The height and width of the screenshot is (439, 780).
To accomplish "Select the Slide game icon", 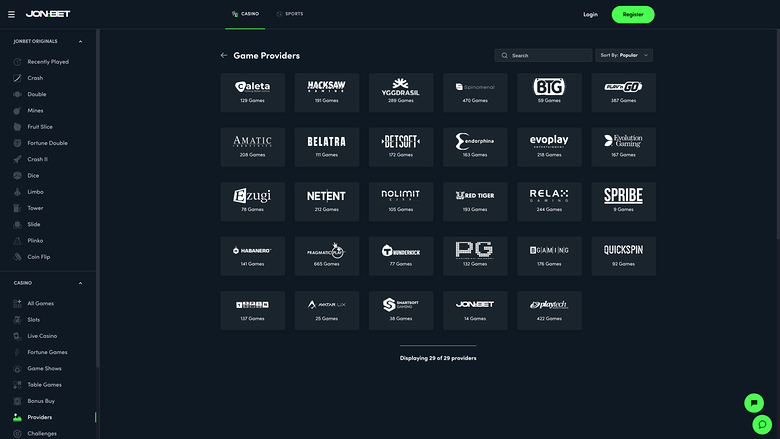I will tap(17, 224).
